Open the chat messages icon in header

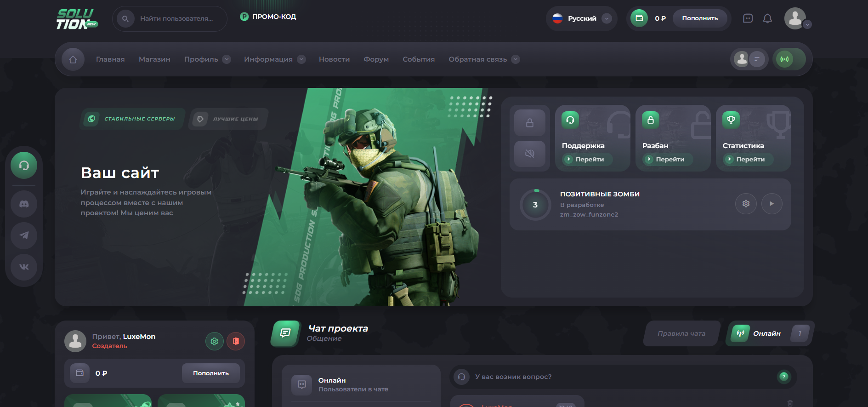click(x=748, y=18)
